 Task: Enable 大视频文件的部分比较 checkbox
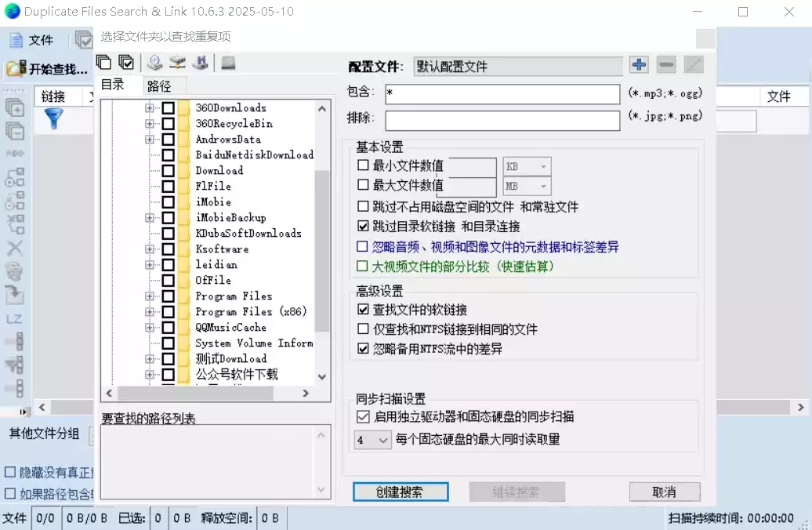362,267
